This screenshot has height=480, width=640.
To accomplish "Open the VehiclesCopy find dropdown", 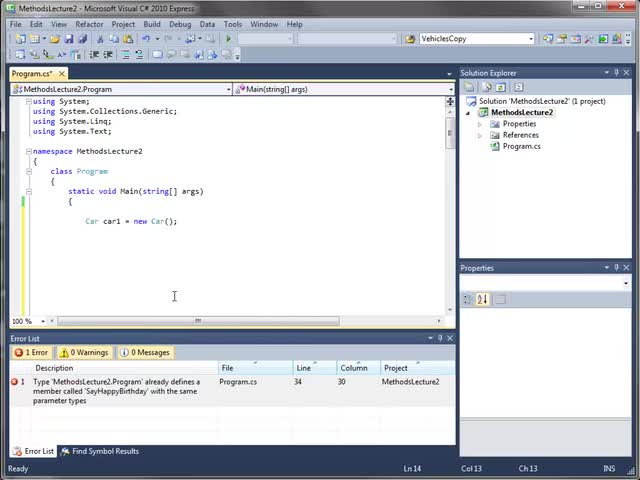I will (x=531, y=39).
